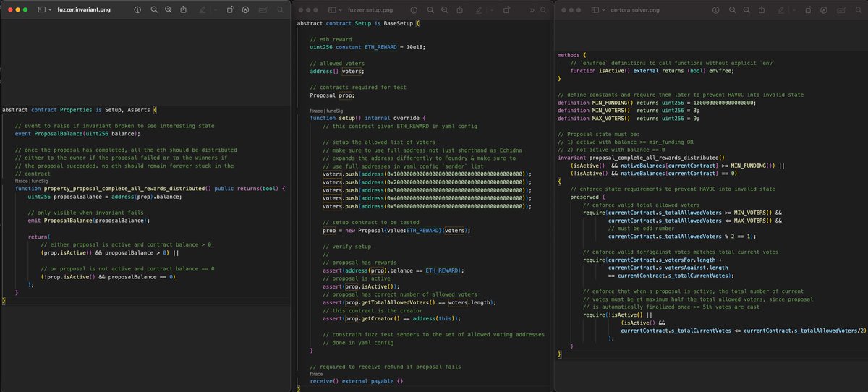Click 'Proposal prop;' declaration line
The height and width of the screenshot is (392, 868).
[332, 95]
